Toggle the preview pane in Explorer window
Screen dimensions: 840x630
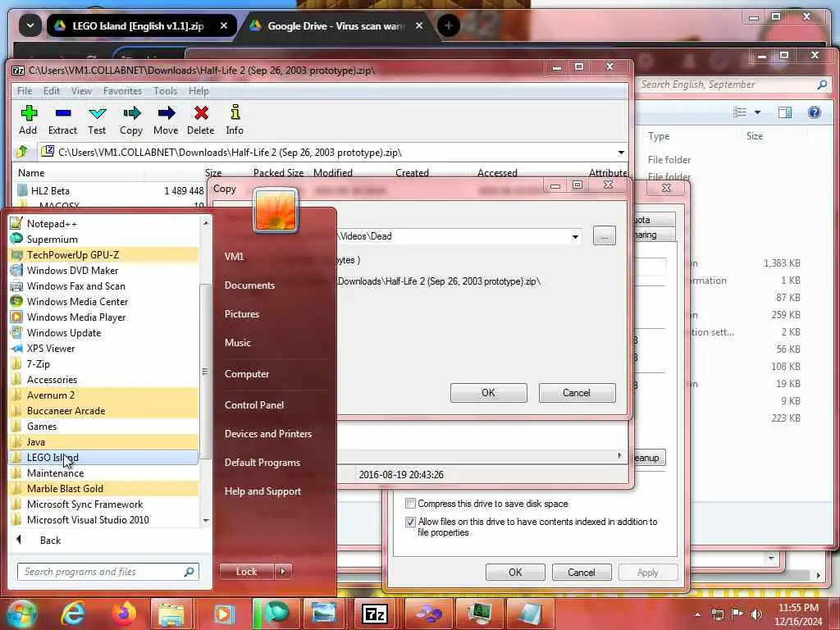(x=785, y=112)
